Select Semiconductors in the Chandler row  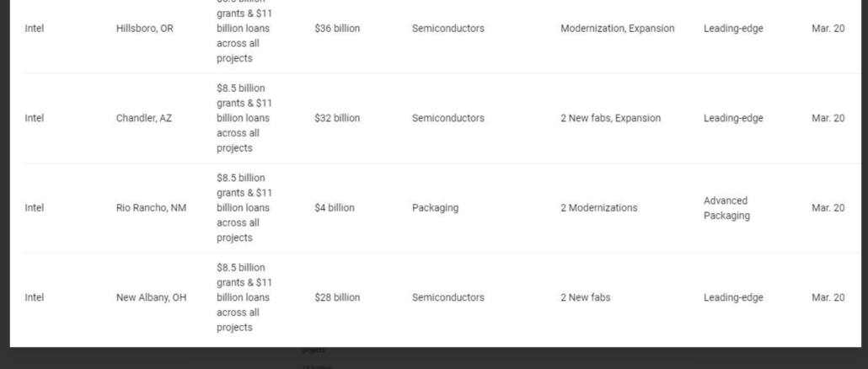tap(448, 118)
